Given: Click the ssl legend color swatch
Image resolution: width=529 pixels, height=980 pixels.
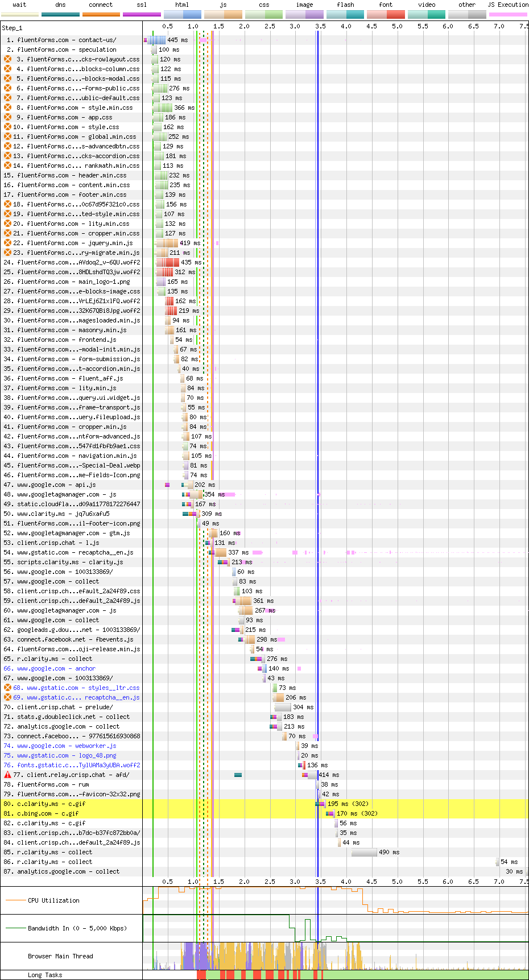Looking at the screenshot, I should (x=142, y=14).
